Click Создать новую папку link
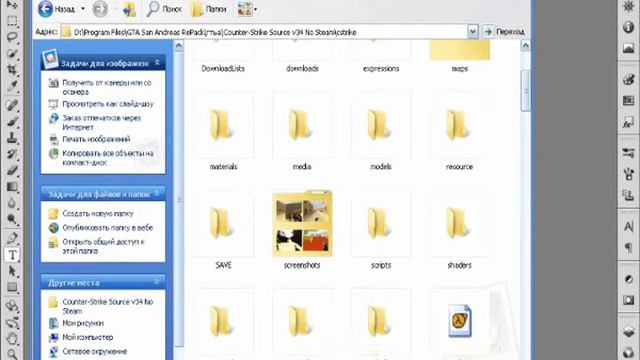640x360 pixels. [x=98, y=213]
